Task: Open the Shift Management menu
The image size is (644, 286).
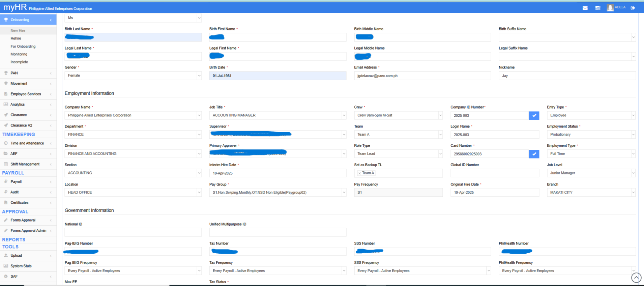Action: [x=28, y=164]
